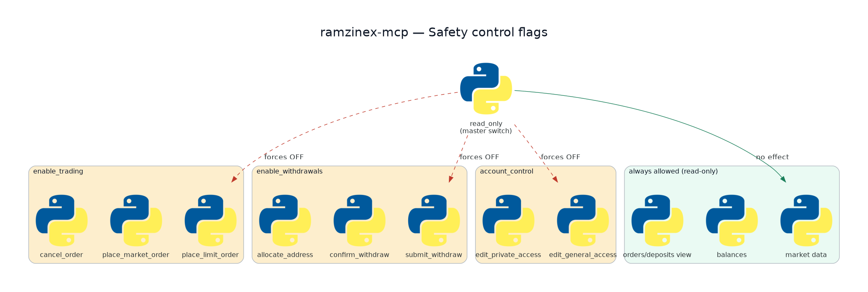Click the 'account_control' group label
Image resolution: width=868 pixels, height=292 pixels.
pos(506,171)
